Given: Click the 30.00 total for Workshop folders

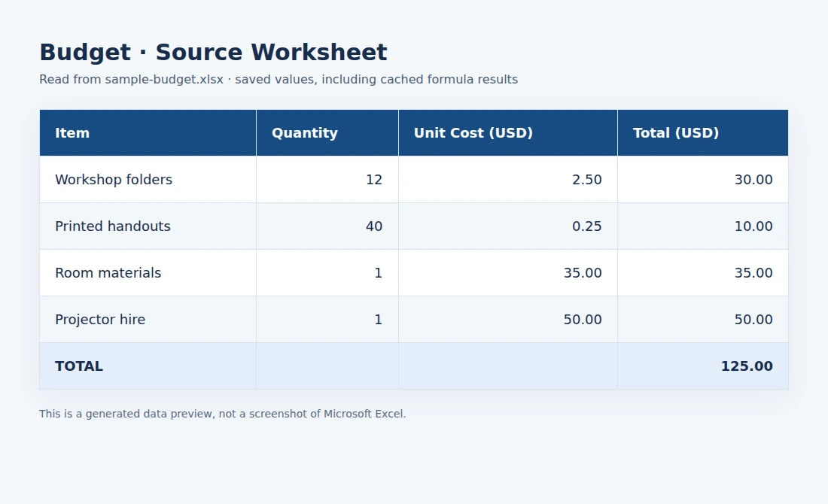Looking at the screenshot, I should tap(703, 180).
